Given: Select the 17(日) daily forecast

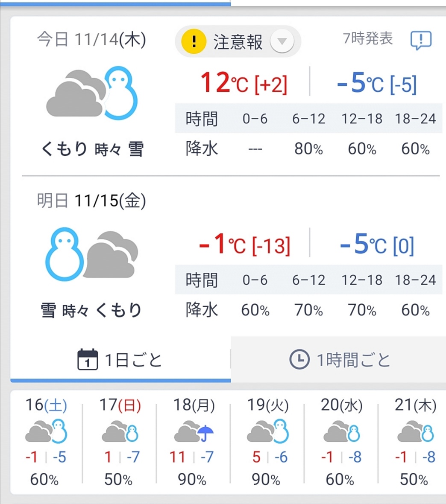Looking at the screenshot, I should [x=120, y=442].
